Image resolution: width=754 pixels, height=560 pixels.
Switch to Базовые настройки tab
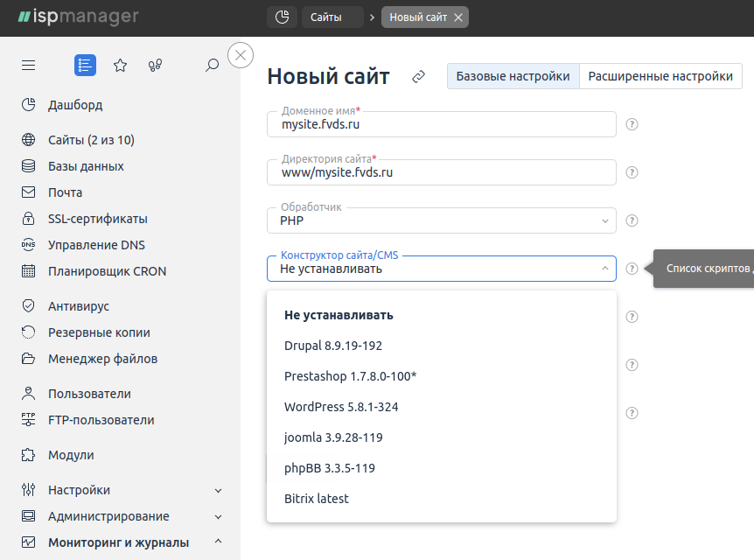[513, 76]
